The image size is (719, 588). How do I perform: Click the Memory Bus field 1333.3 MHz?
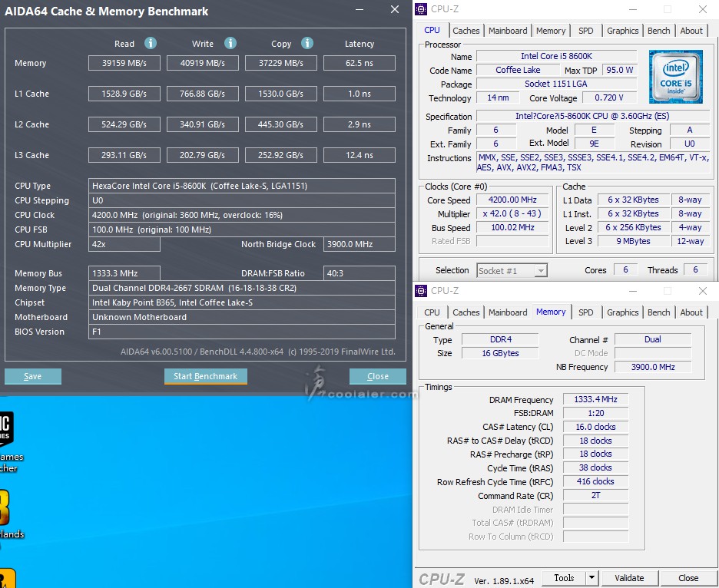click(124, 273)
